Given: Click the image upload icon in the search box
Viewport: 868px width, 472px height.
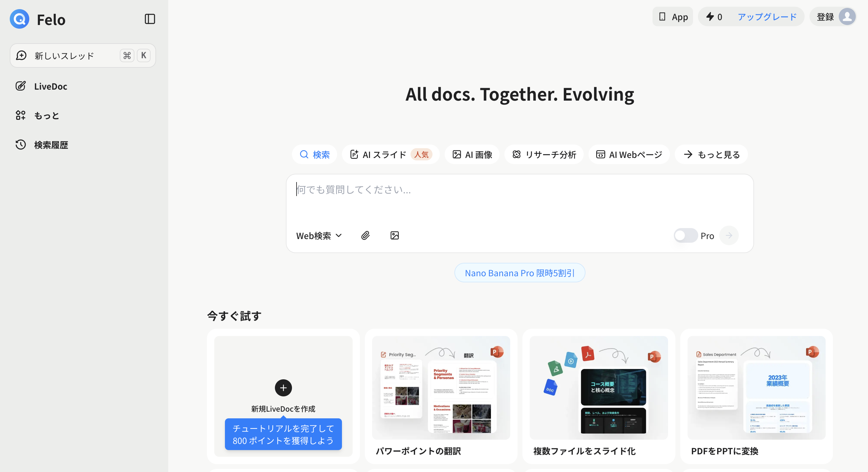Looking at the screenshot, I should click(x=395, y=235).
